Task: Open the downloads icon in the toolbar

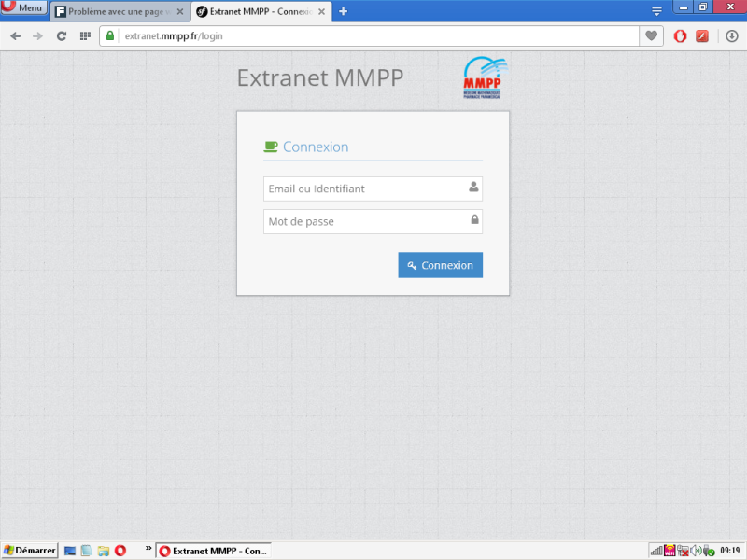Action: (732, 36)
